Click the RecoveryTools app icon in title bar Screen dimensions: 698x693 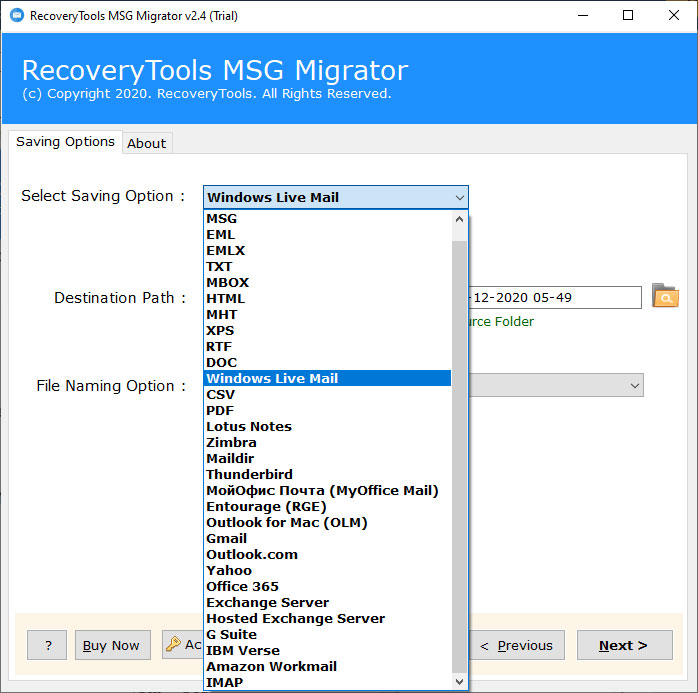tap(17, 16)
